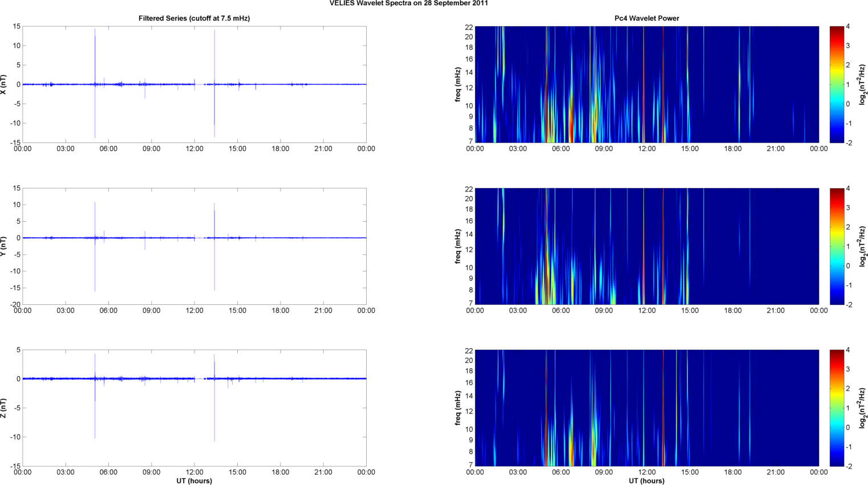The image size is (868, 485).
Task: Click the Z (nT) axis label
Action: pos(3,407)
